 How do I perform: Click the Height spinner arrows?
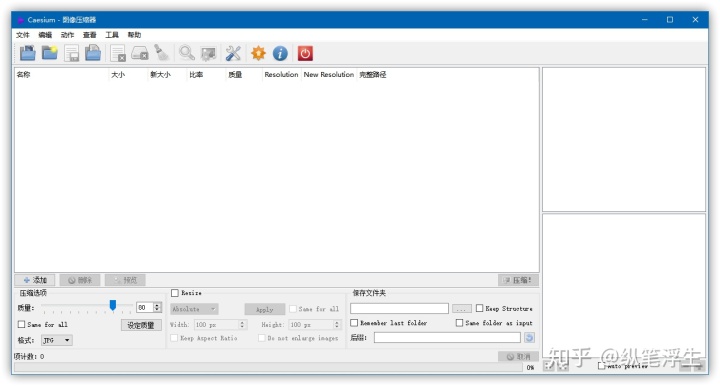click(337, 324)
